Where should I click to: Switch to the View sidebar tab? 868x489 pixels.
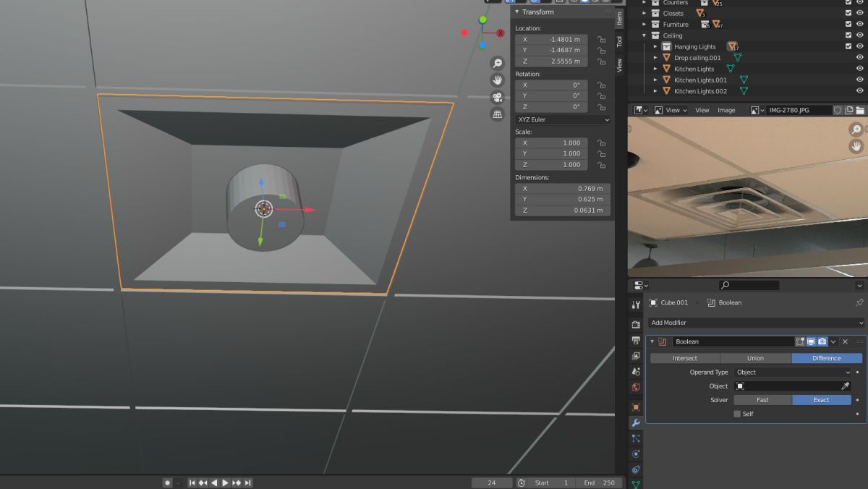tap(619, 65)
